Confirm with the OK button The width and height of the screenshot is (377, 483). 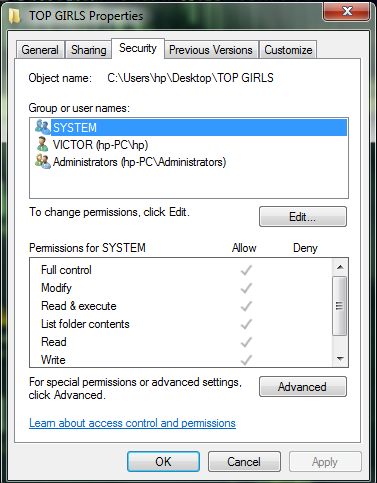163,462
